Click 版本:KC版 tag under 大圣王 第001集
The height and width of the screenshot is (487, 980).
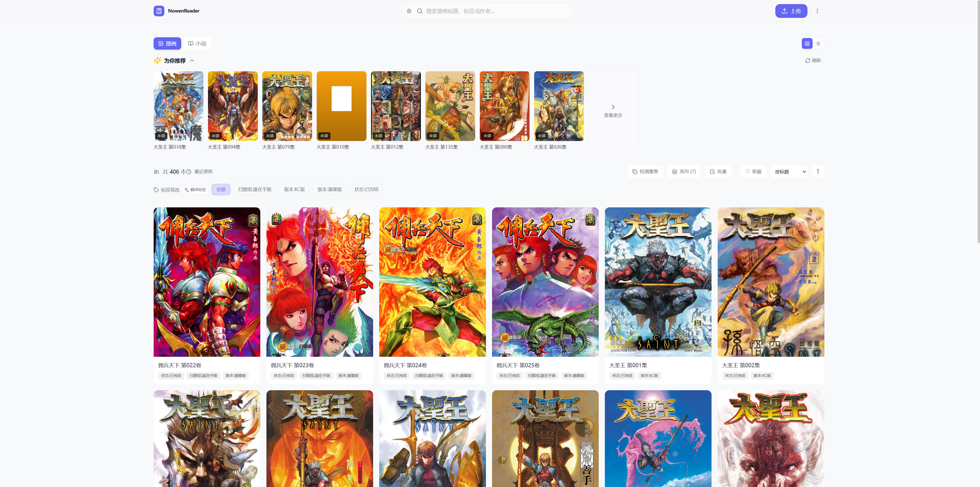click(x=650, y=376)
